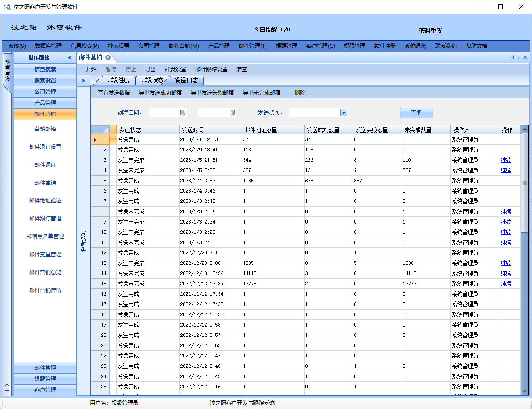Screen dimensions: 532x409
Task: Expand the settings panel with the » icon
Action: 83,81
